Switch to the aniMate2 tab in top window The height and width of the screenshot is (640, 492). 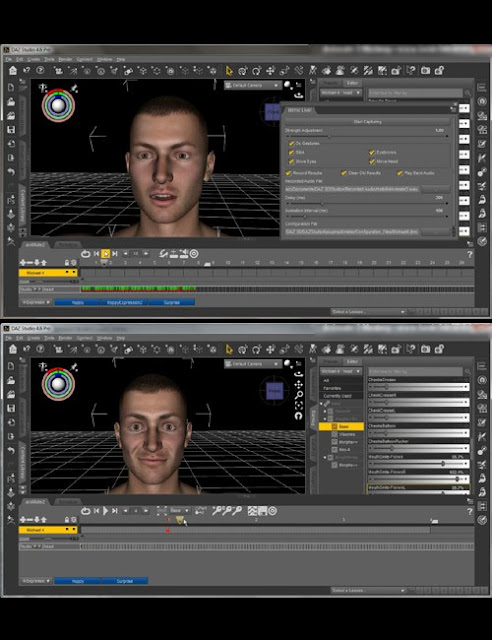(x=35, y=244)
